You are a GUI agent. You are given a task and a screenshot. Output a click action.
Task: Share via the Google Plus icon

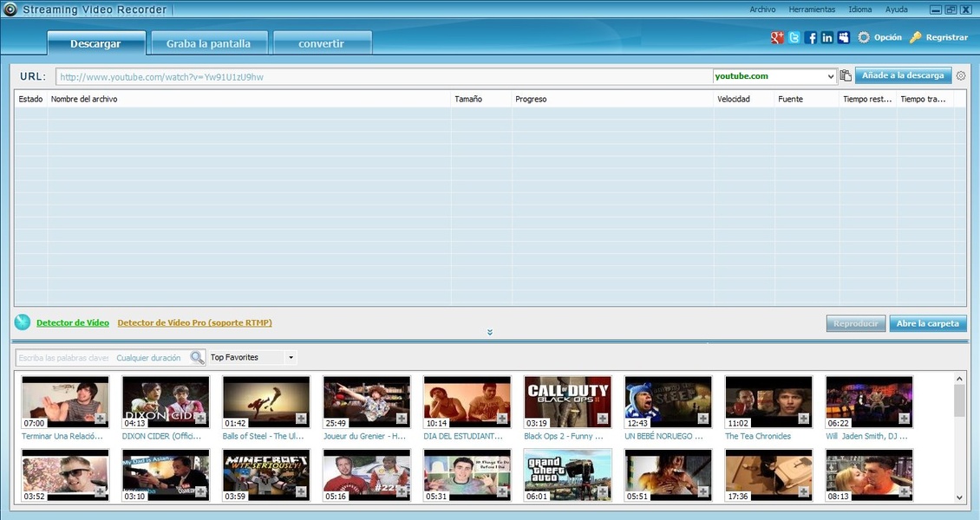(x=778, y=37)
